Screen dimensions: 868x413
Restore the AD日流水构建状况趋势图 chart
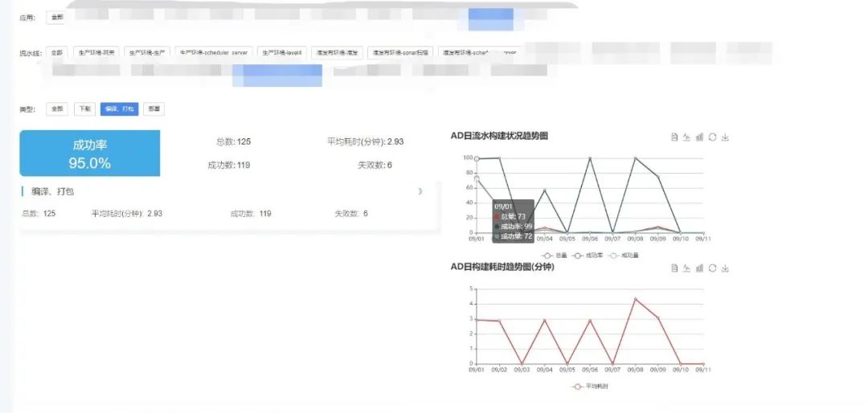click(712, 137)
